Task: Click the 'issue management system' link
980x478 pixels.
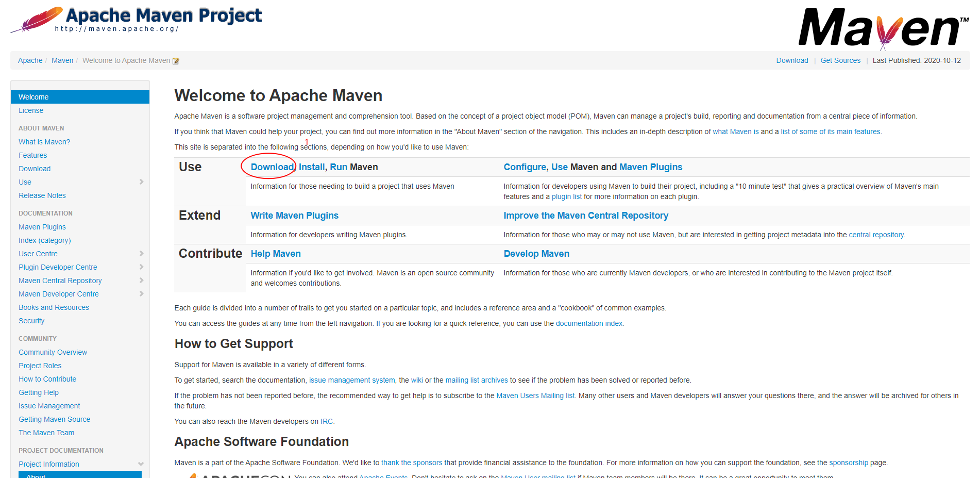Action: tap(352, 380)
